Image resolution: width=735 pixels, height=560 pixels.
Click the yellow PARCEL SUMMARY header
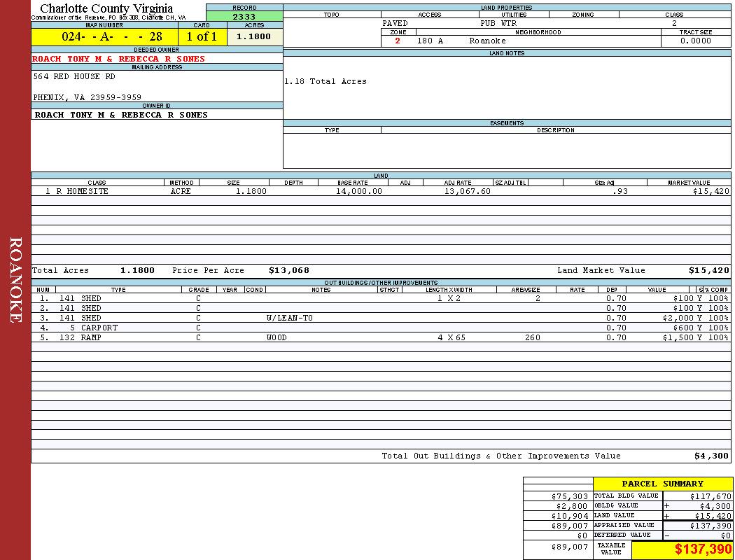click(x=662, y=484)
